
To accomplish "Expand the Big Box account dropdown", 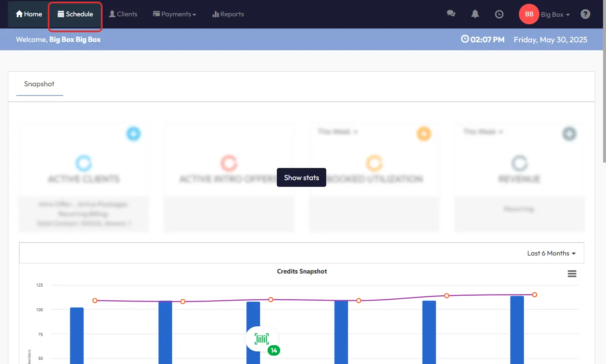I will coord(555,15).
